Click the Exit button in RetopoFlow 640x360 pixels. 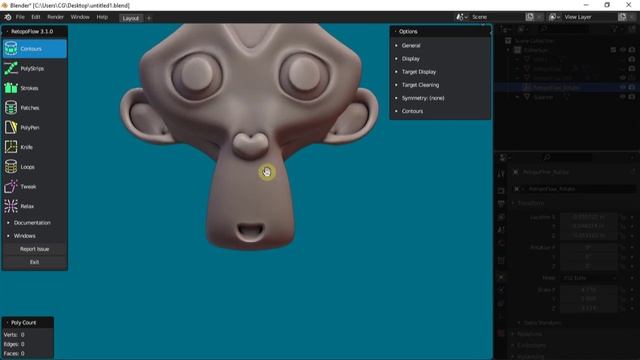coord(34,262)
